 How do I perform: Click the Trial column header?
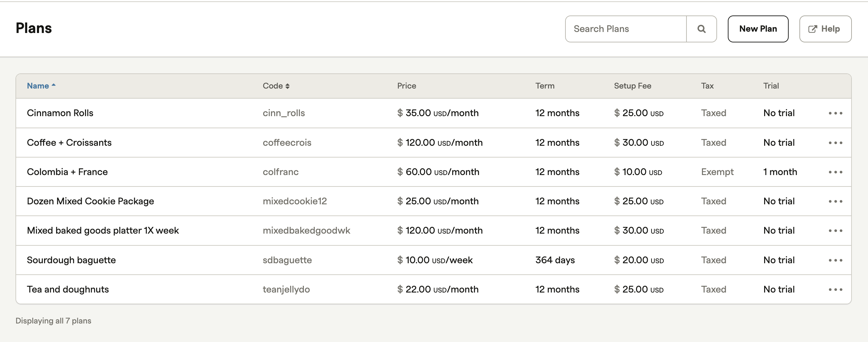click(771, 86)
